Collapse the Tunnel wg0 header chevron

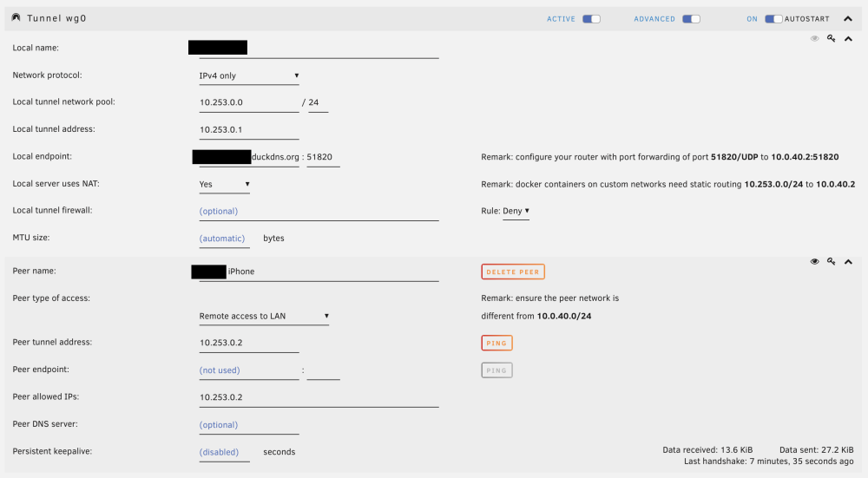(848, 19)
